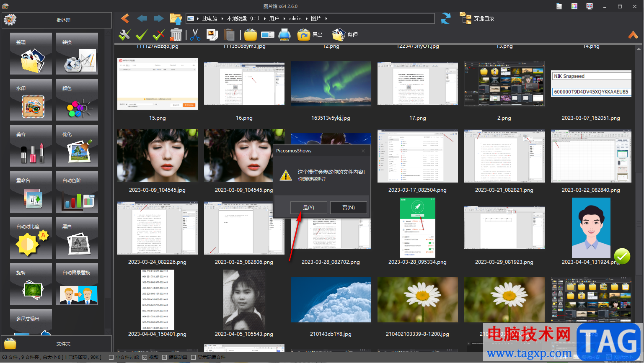The height and width of the screenshot is (363, 644).
Task: Select all files with green checkmark icon
Action: click(142, 35)
